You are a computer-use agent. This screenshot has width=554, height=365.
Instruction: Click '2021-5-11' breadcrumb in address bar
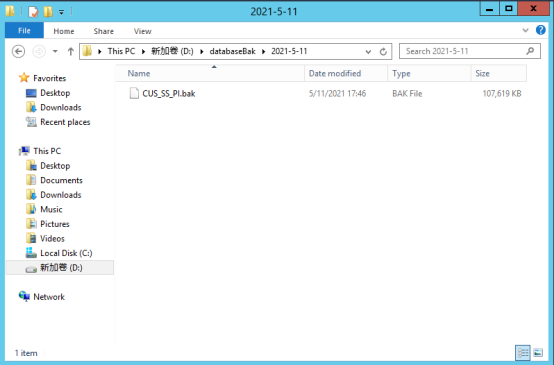[x=289, y=51]
